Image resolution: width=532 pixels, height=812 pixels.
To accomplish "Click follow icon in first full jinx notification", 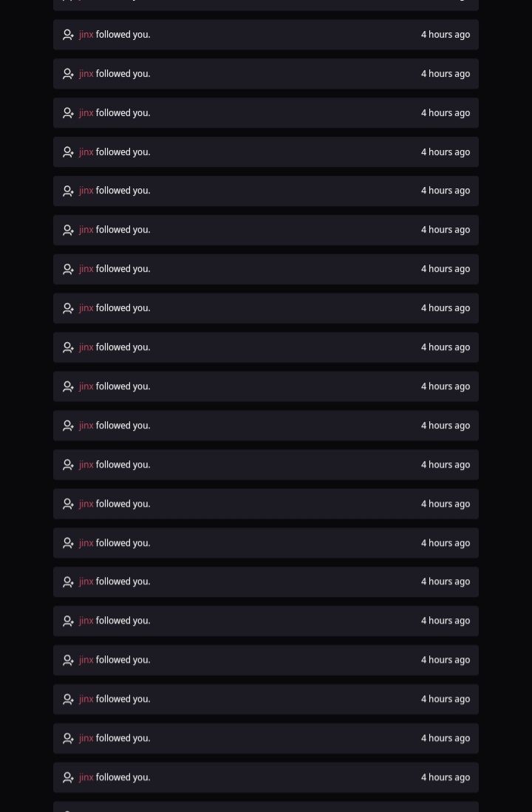I will coord(69,35).
